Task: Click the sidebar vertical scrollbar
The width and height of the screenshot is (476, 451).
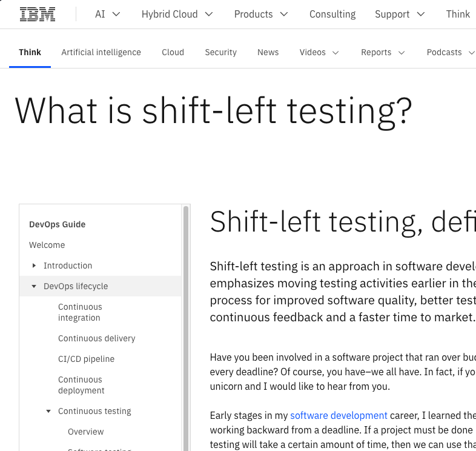Action: pyautogui.click(x=186, y=327)
